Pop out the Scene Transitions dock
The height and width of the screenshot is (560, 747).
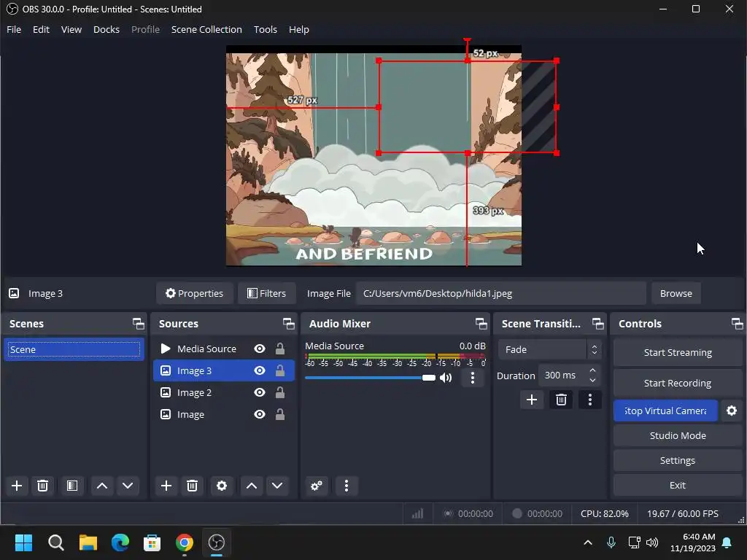(x=598, y=324)
